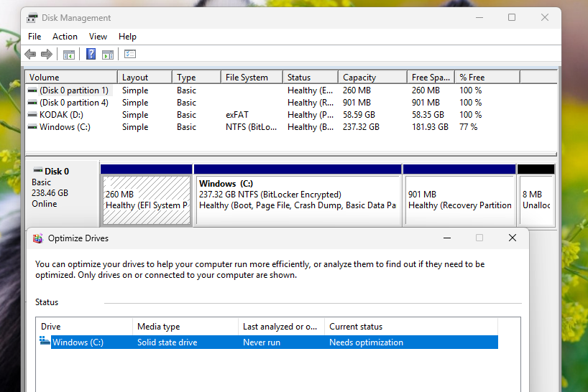This screenshot has height=392, width=588.
Task: Sort by Layout column header
Action: tap(144, 78)
